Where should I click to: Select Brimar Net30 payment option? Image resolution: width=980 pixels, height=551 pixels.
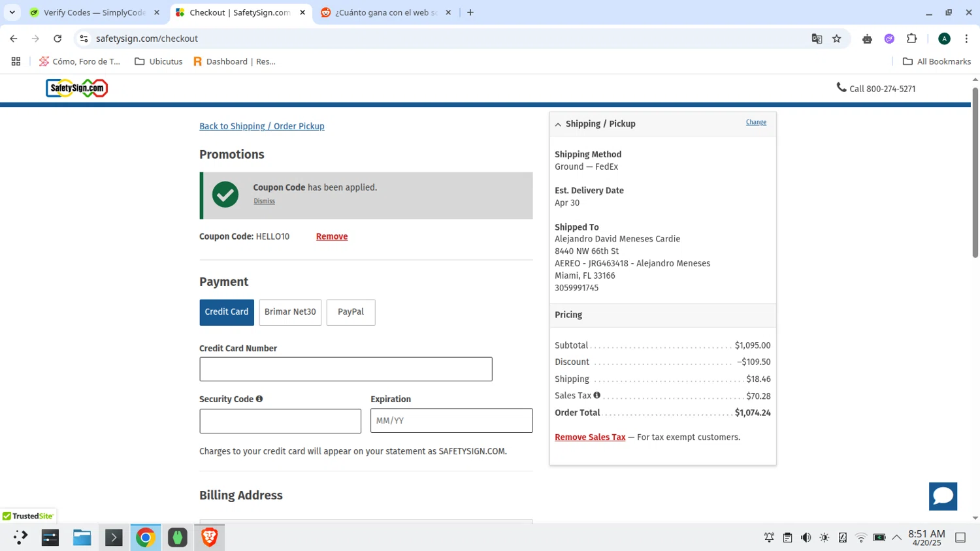pos(290,312)
